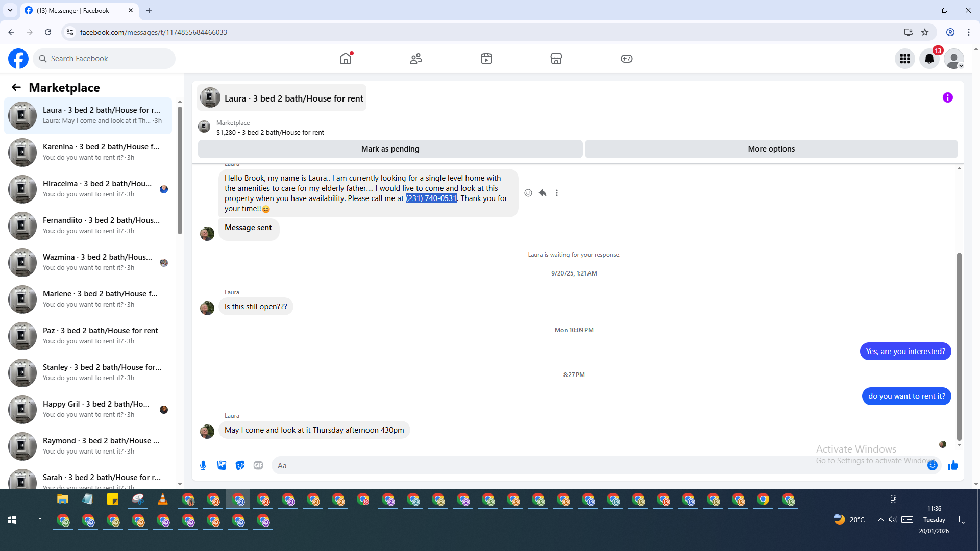Screen dimensions: 980x551
Task: Open the Happy Gril conversation
Action: [88, 410]
